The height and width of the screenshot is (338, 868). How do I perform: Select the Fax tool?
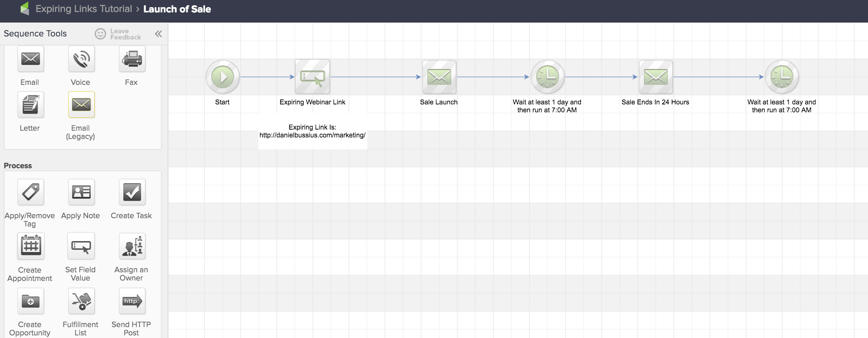click(132, 59)
